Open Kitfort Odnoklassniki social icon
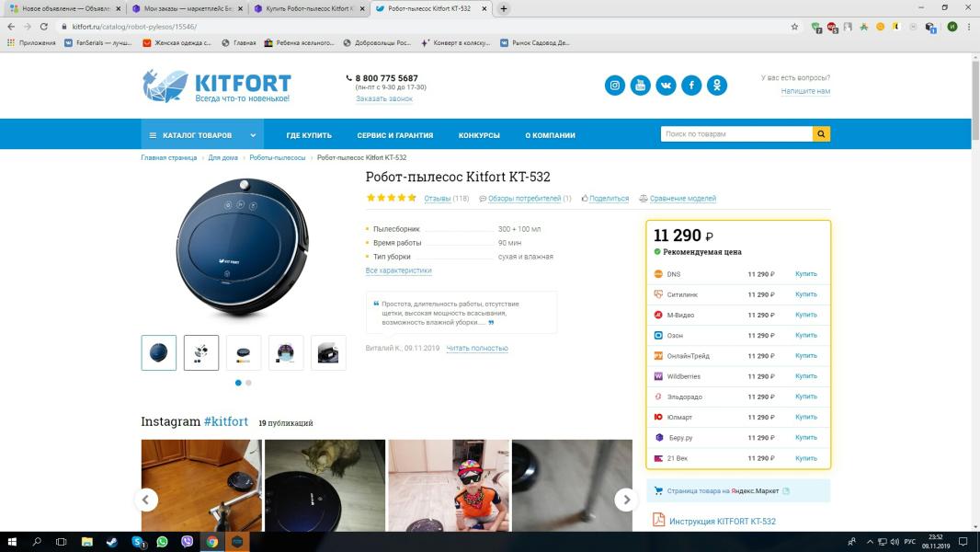Viewport: 980px width, 552px height. click(717, 85)
